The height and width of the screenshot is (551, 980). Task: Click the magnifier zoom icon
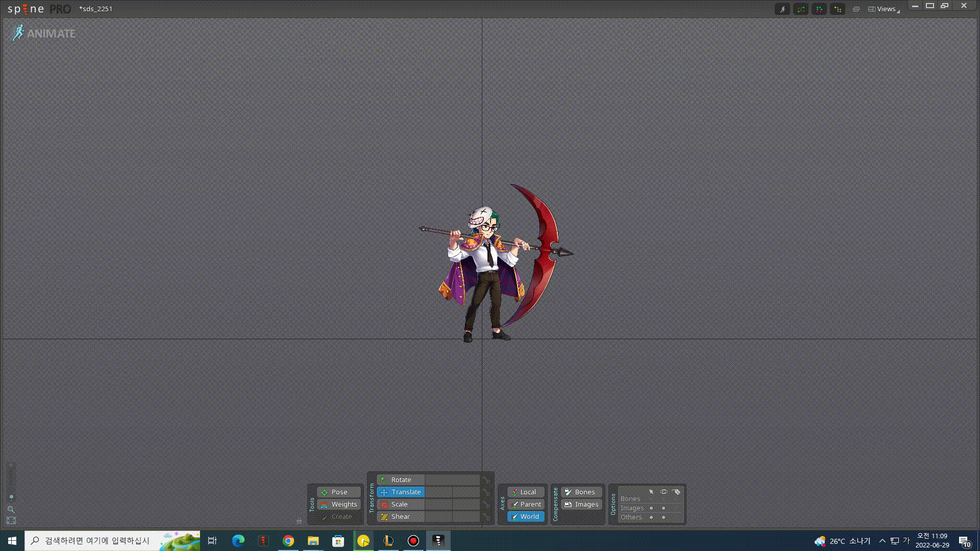click(x=11, y=509)
